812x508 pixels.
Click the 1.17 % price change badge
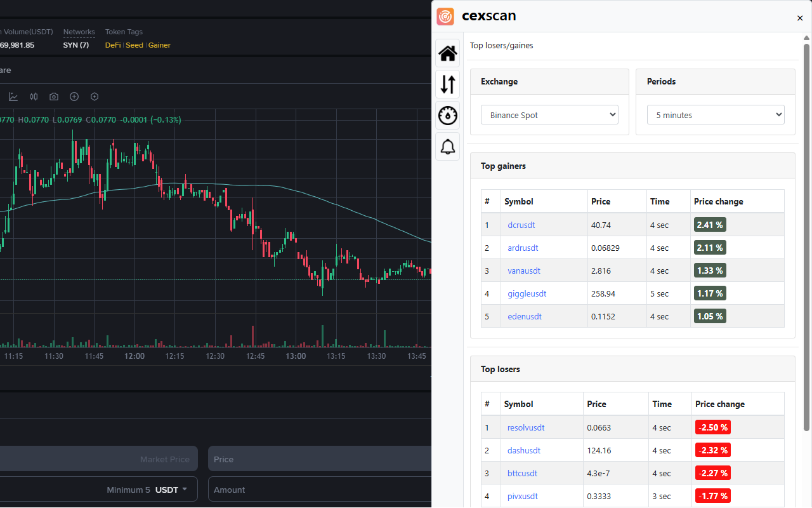pyautogui.click(x=710, y=293)
